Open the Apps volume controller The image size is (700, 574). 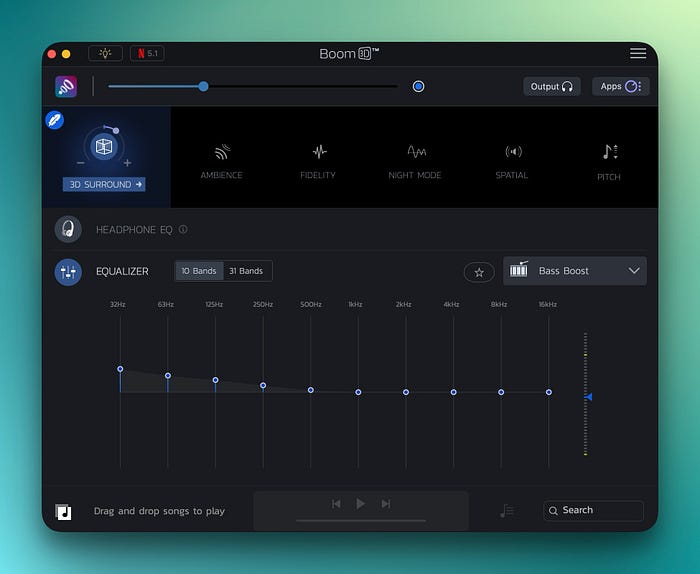(x=621, y=87)
